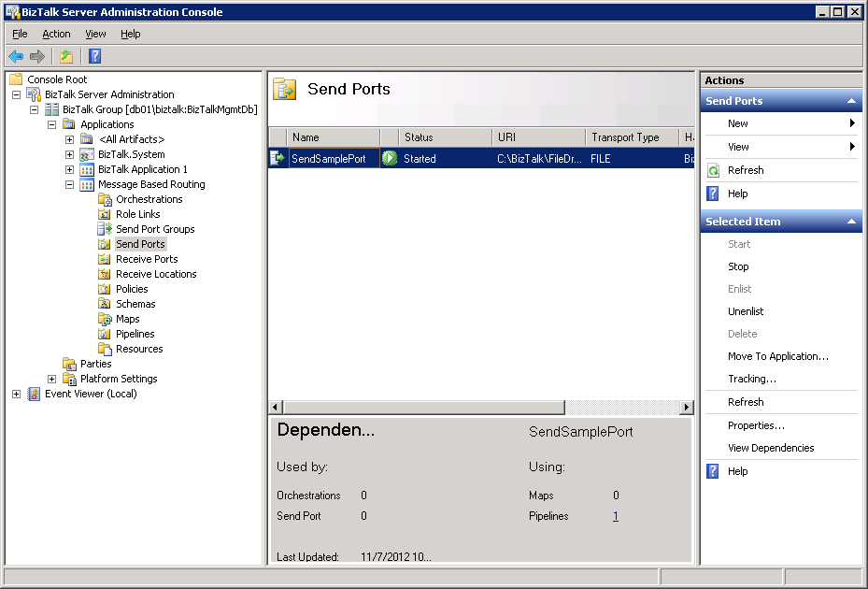The width and height of the screenshot is (868, 589).
Task: Open the New submenu in Actions pane
Action: 781,123
